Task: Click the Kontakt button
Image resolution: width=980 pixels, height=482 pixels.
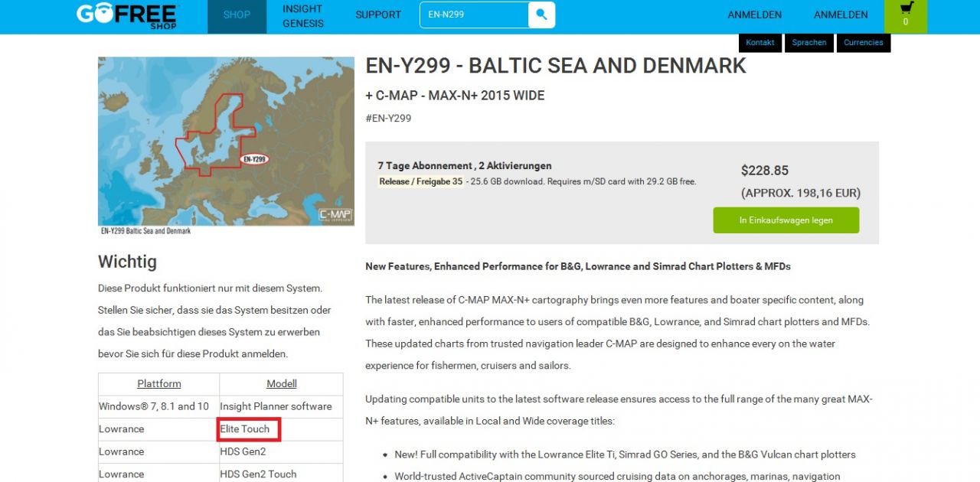Action: click(x=759, y=43)
